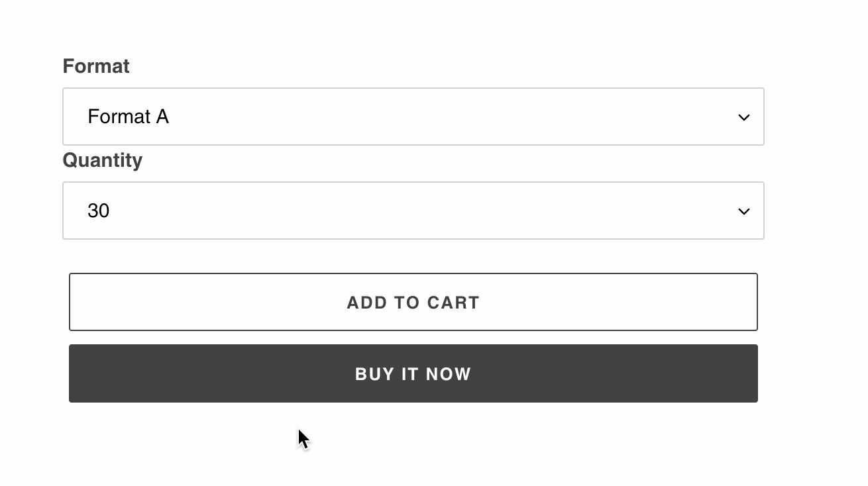Click the Quantity field label
868x486 pixels.
102,160
